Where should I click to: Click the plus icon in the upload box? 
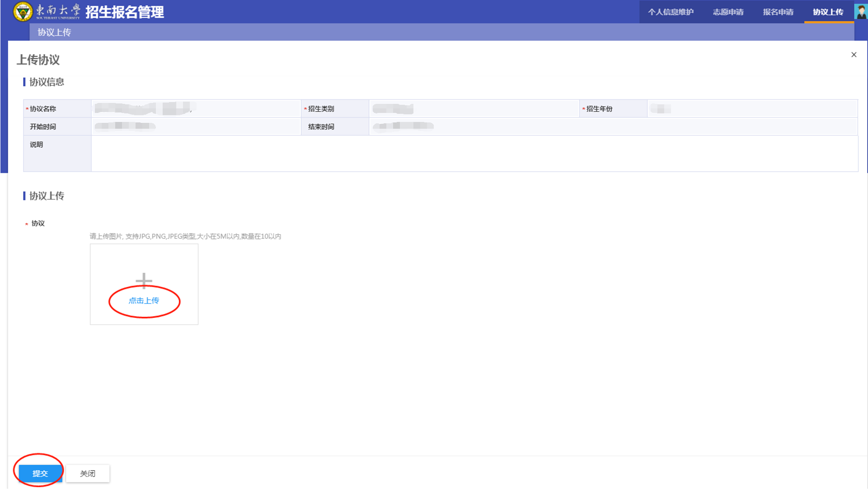click(144, 281)
